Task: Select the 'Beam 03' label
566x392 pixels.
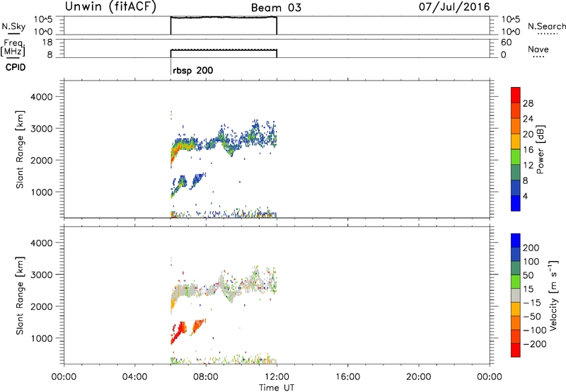Action: click(x=276, y=8)
